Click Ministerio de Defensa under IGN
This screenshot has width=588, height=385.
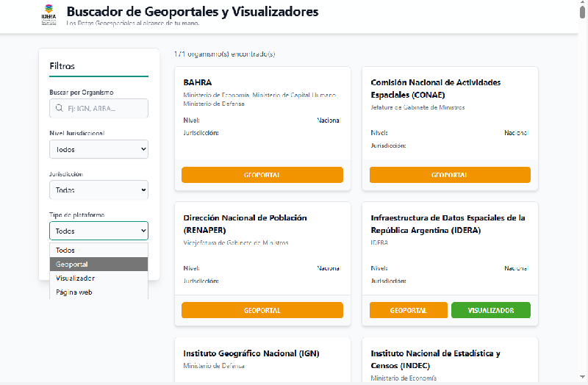tap(214, 366)
